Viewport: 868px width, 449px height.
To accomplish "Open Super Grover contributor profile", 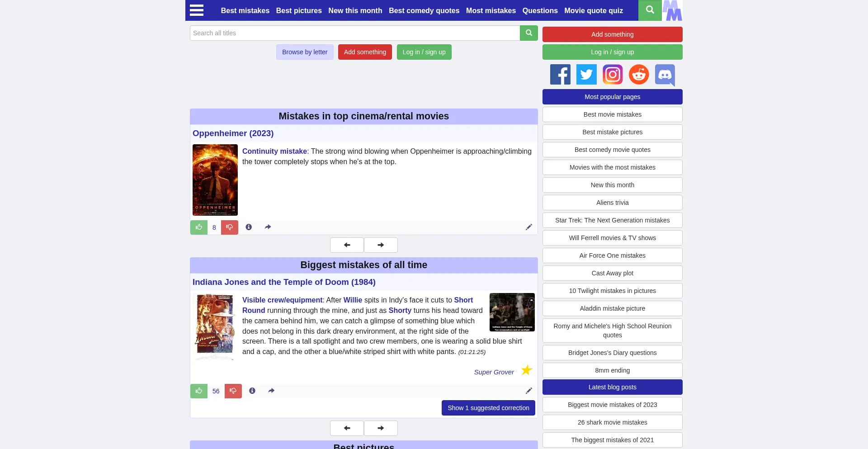I will tap(494, 372).
